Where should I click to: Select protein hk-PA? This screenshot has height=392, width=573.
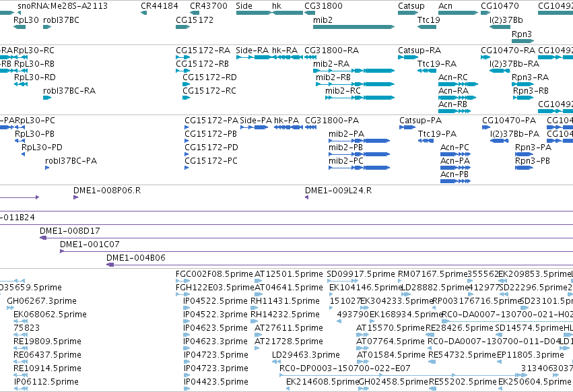pyautogui.click(x=287, y=121)
